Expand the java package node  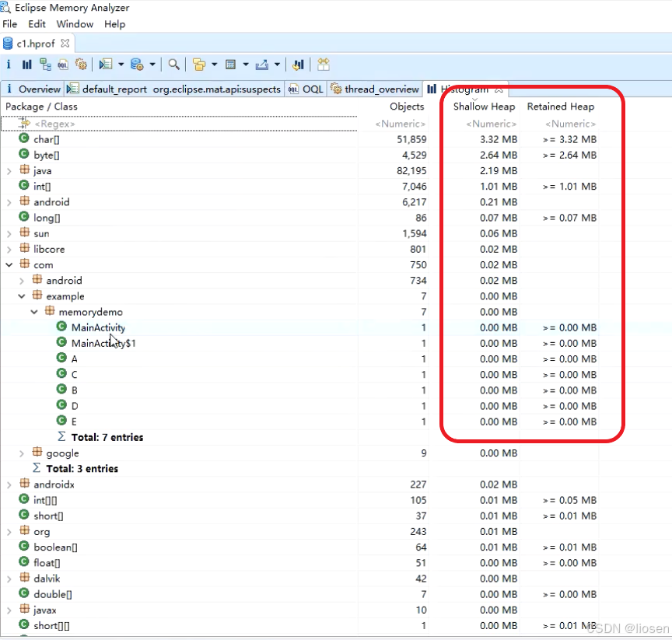pos(9,171)
